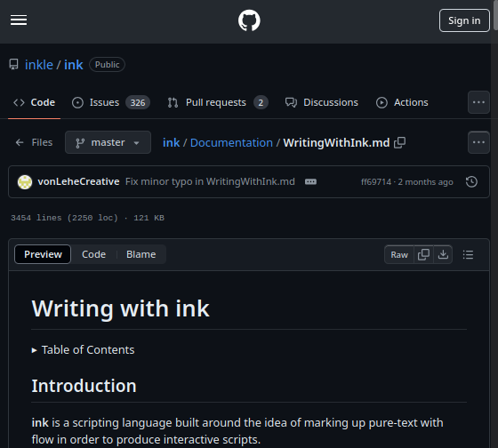Go to GitHub homepage via Octocat logo
This screenshot has height=448, width=498.
coord(249,20)
